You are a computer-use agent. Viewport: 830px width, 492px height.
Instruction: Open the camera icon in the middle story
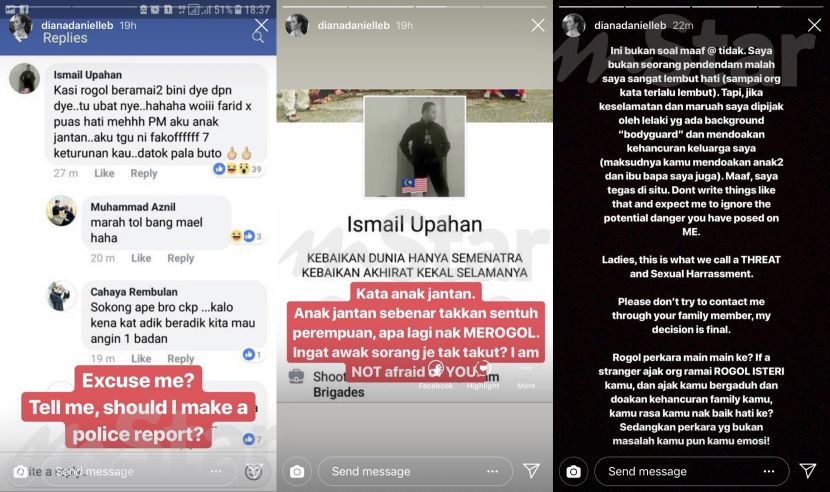tap(297, 471)
